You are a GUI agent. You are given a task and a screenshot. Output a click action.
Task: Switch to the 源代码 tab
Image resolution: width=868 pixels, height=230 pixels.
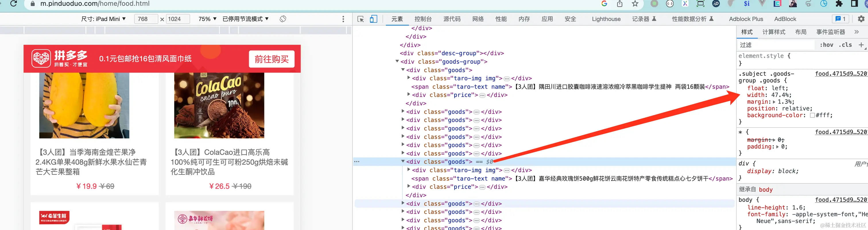coord(452,19)
